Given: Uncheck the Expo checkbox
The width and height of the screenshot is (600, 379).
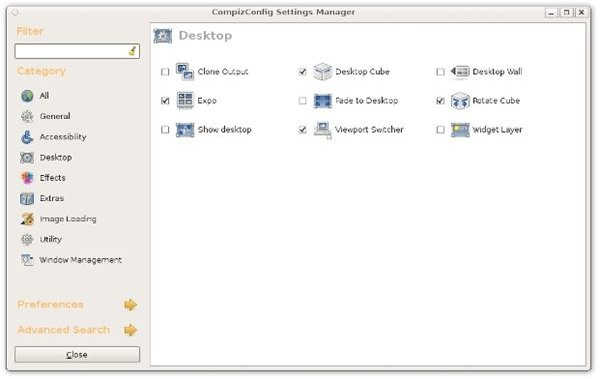Looking at the screenshot, I should pos(165,101).
